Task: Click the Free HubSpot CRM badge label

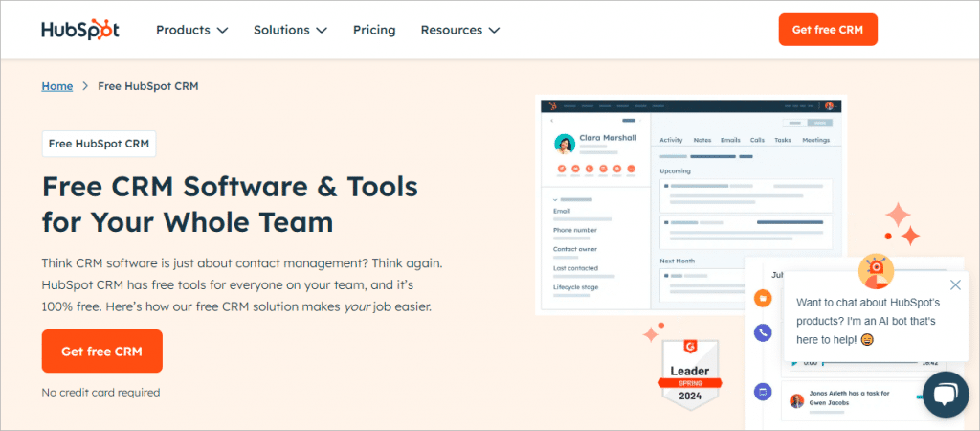Action: click(99, 144)
